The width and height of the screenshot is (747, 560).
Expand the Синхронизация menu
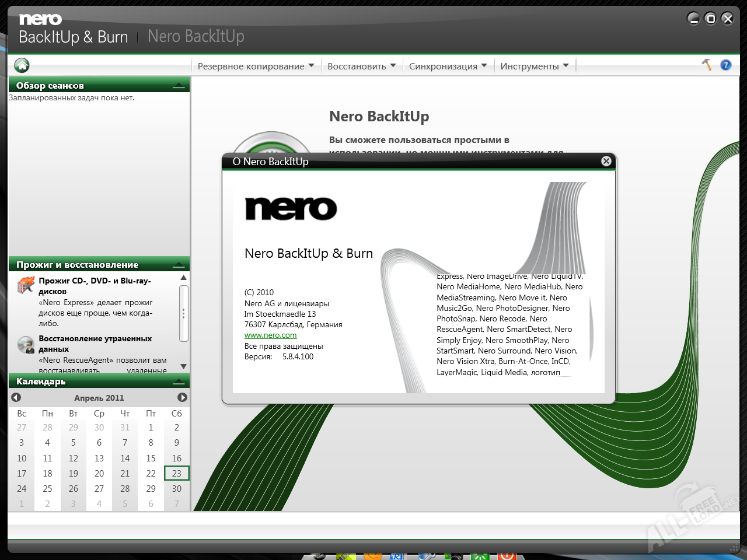[x=448, y=66]
